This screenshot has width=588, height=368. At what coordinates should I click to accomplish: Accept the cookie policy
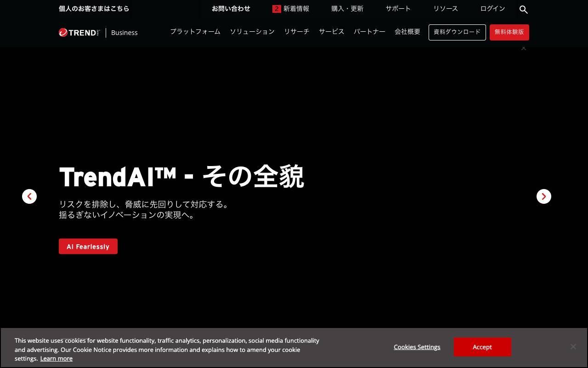[482, 347]
